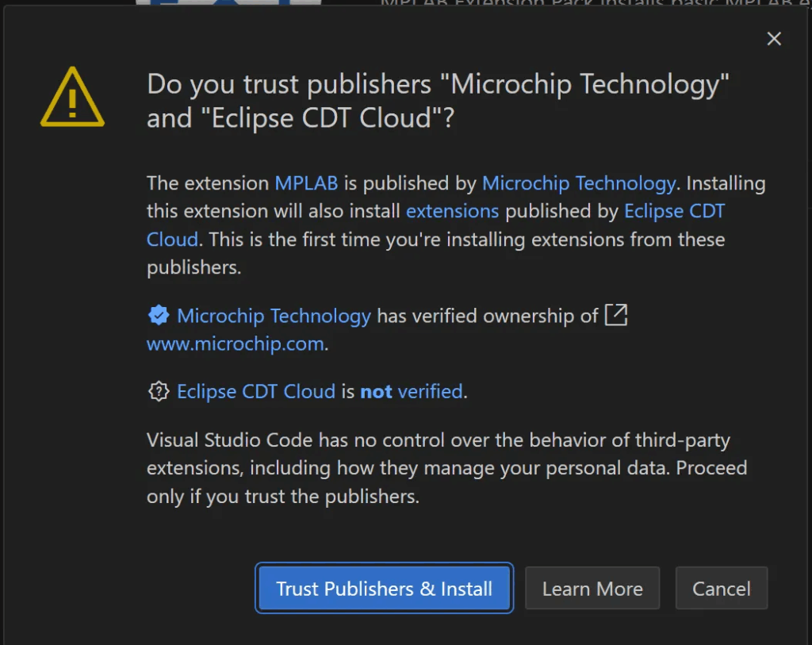The height and width of the screenshot is (645, 812).
Task: Click the external link icon before www.microchip.com
Action: pos(616,315)
